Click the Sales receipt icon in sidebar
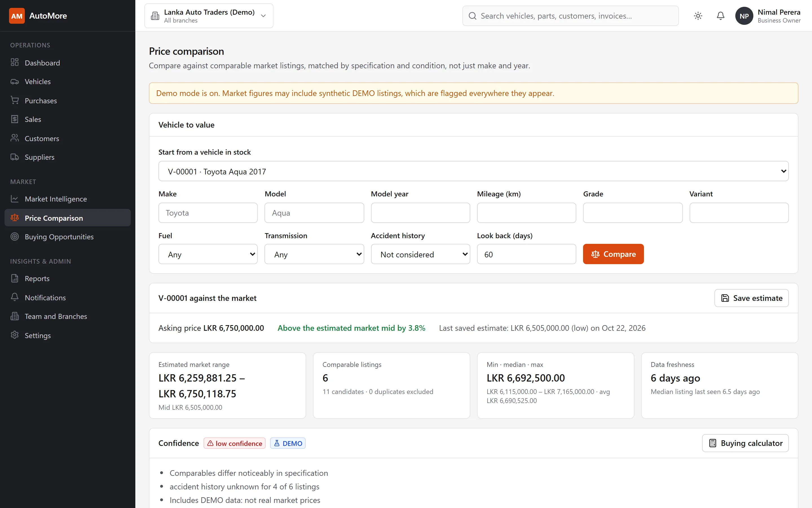Viewport: 812px width, 508px height. coord(14,119)
